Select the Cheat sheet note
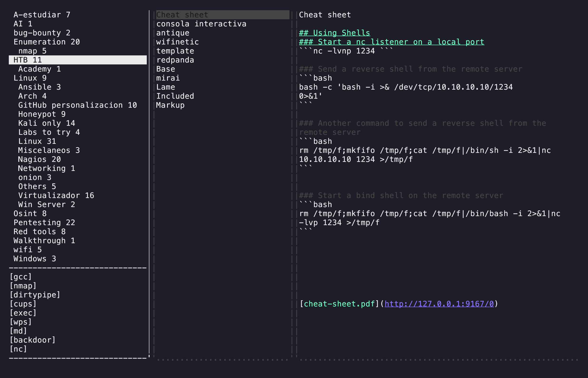This screenshot has width=588, height=378. pyautogui.click(x=182, y=15)
